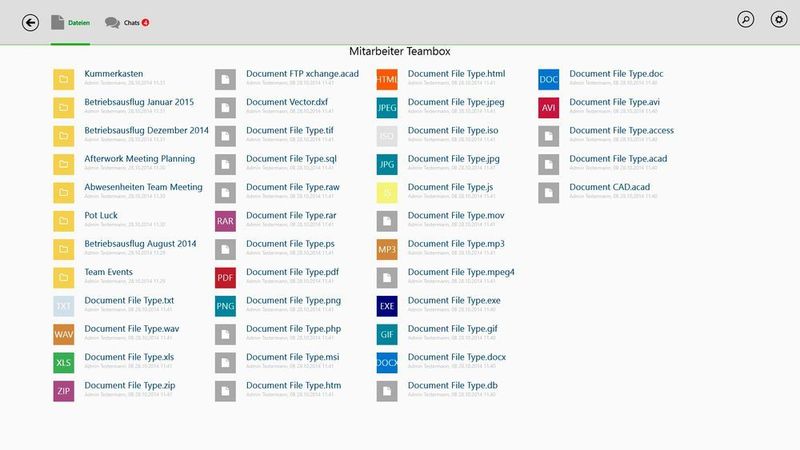Open the settings gear icon

pyautogui.click(x=779, y=19)
